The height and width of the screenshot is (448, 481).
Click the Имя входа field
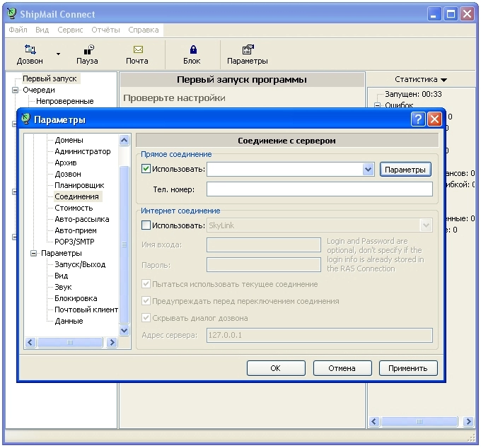coord(264,244)
